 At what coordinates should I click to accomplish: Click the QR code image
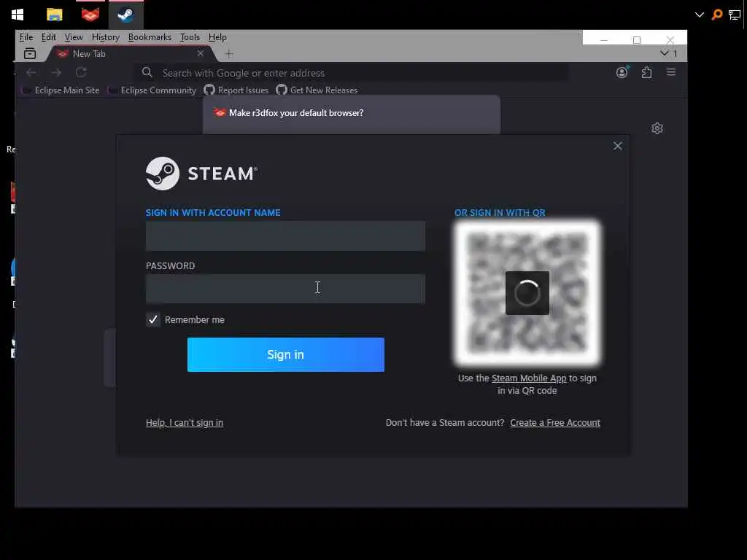(527, 293)
